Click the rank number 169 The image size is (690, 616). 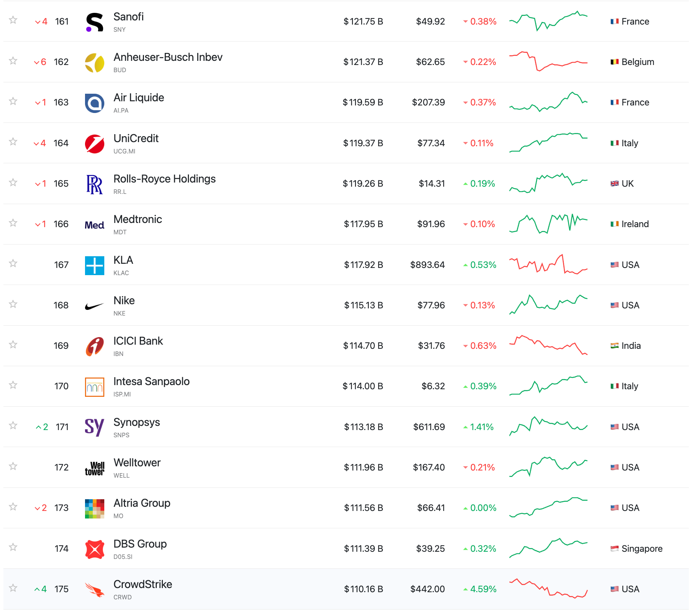point(61,346)
